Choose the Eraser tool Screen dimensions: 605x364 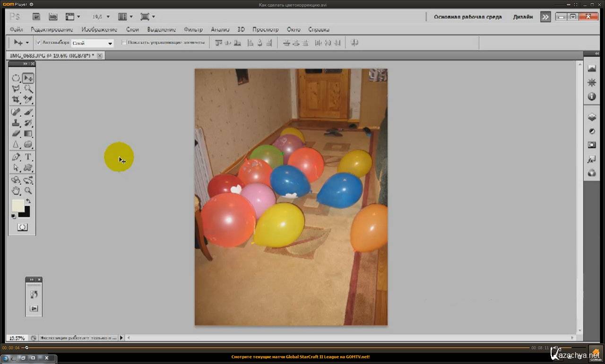pos(16,134)
